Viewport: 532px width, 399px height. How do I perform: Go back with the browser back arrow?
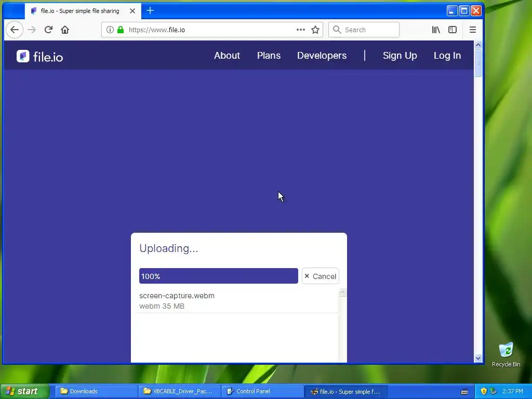pyautogui.click(x=14, y=30)
